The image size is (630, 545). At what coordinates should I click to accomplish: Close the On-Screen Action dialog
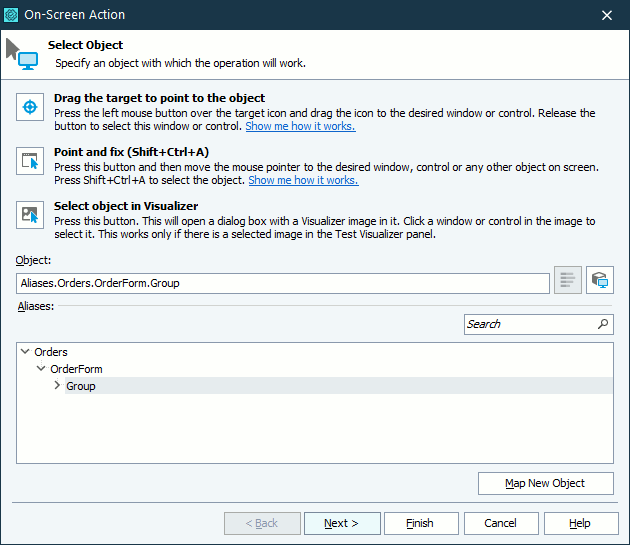(x=606, y=15)
